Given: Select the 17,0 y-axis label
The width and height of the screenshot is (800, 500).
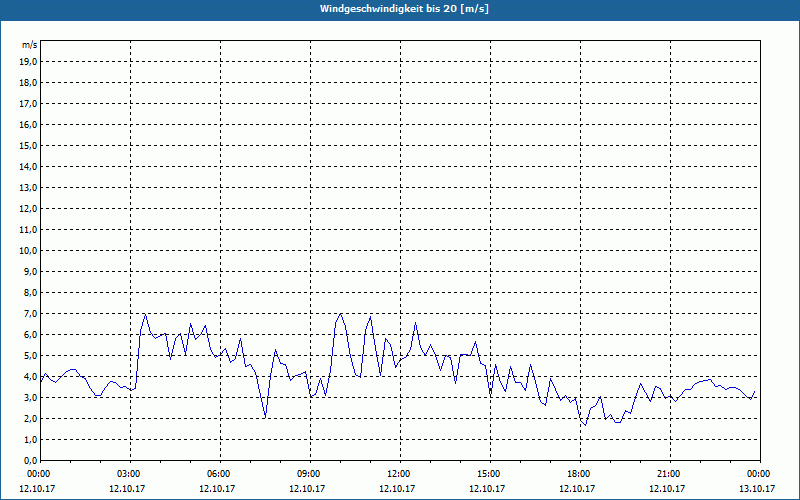Looking at the screenshot, I should pos(28,104).
